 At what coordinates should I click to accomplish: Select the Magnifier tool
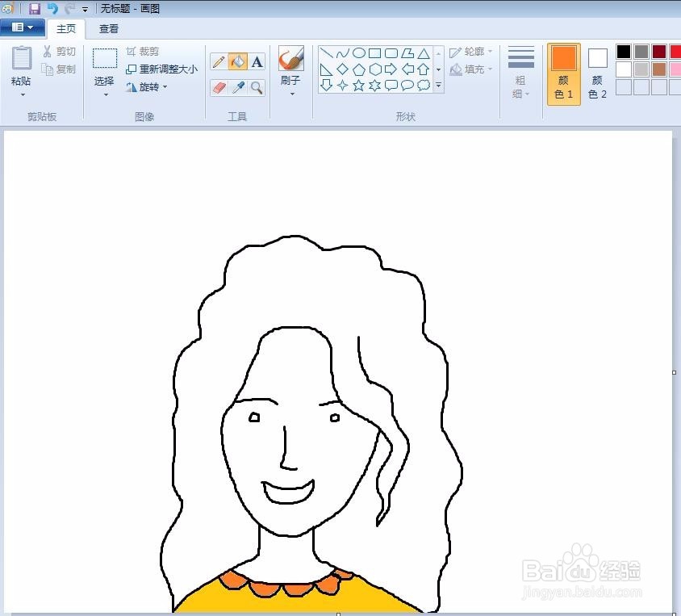click(257, 86)
